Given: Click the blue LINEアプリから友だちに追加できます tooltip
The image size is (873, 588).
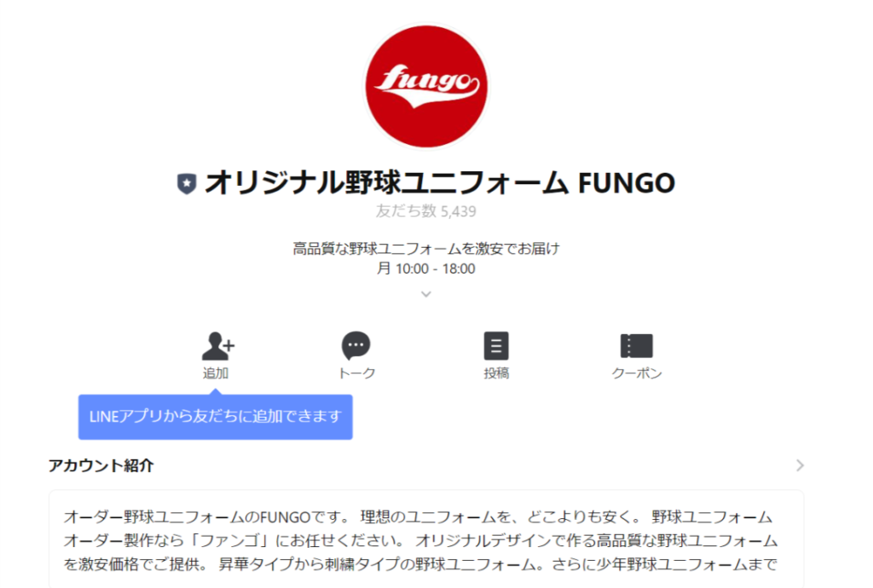Looking at the screenshot, I should pyautogui.click(x=216, y=417).
